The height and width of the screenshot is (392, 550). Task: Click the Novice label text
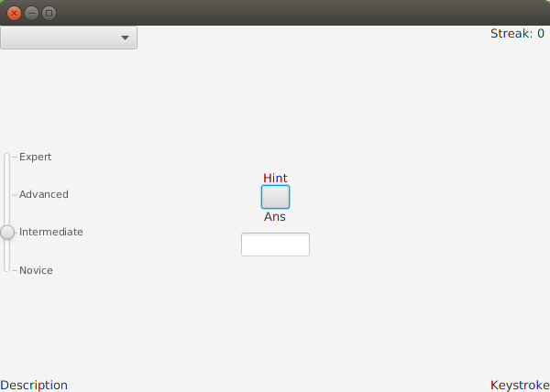[36, 270]
